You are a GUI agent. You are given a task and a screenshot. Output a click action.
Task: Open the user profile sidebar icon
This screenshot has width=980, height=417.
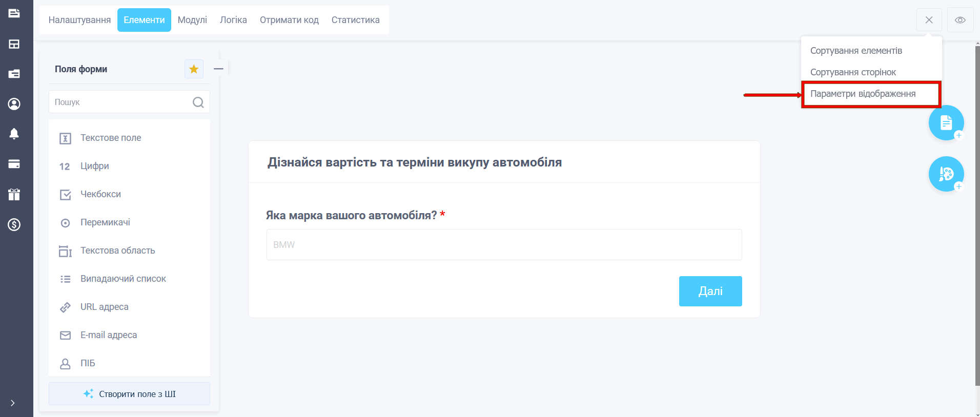pyautogui.click(x=14, y=104)
